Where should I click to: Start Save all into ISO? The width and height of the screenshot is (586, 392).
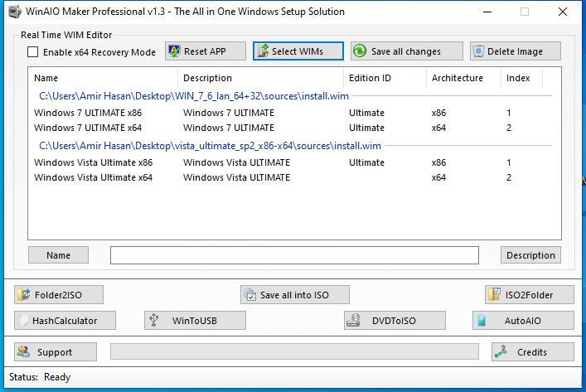295,294
